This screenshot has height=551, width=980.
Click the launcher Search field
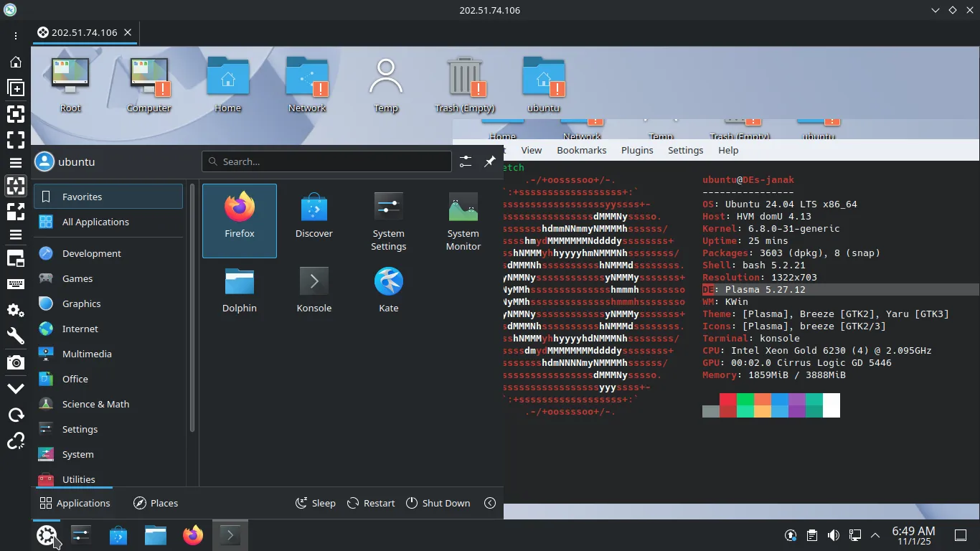pos(326,161)
